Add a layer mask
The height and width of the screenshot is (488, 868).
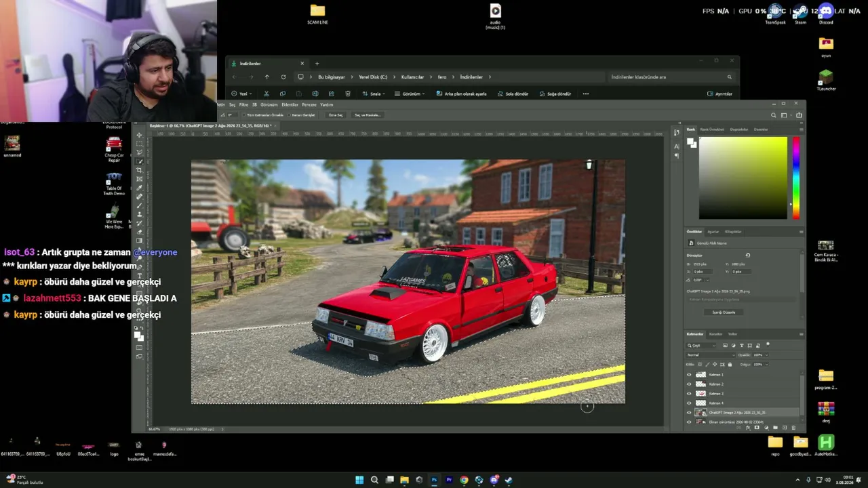(x=757, y=428)
